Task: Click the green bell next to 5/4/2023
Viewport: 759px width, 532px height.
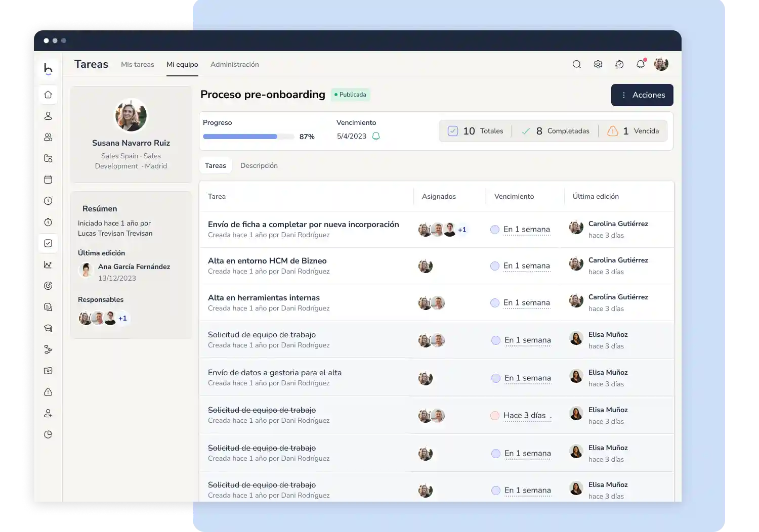Action: coord(376,136)
